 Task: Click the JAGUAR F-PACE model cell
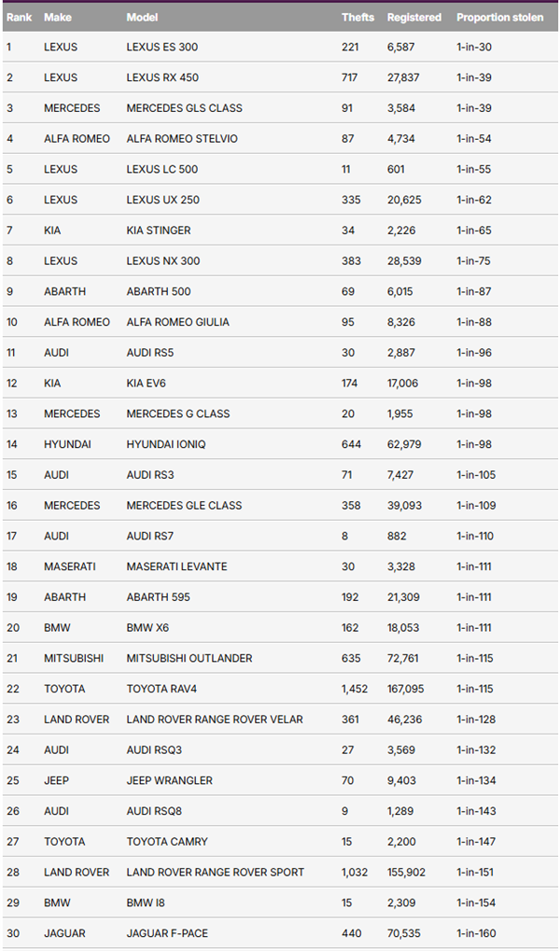166,933
